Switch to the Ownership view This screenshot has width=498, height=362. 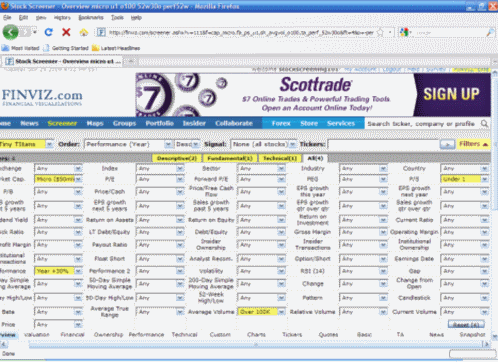pos(108,334)
